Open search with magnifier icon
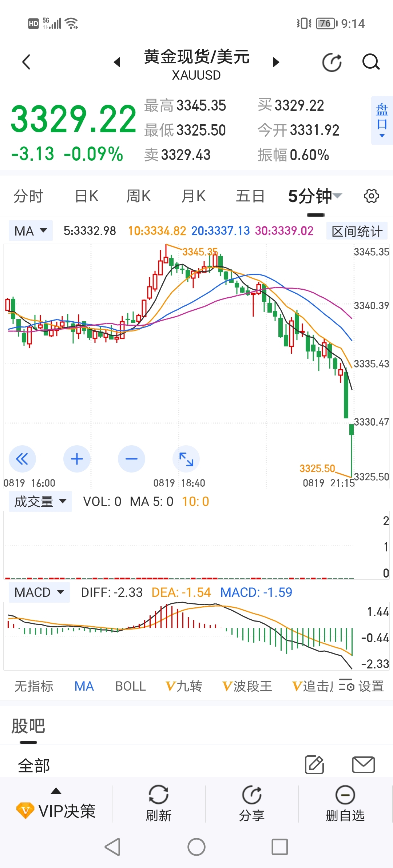The image size is (393, 868). click(371, 62)
